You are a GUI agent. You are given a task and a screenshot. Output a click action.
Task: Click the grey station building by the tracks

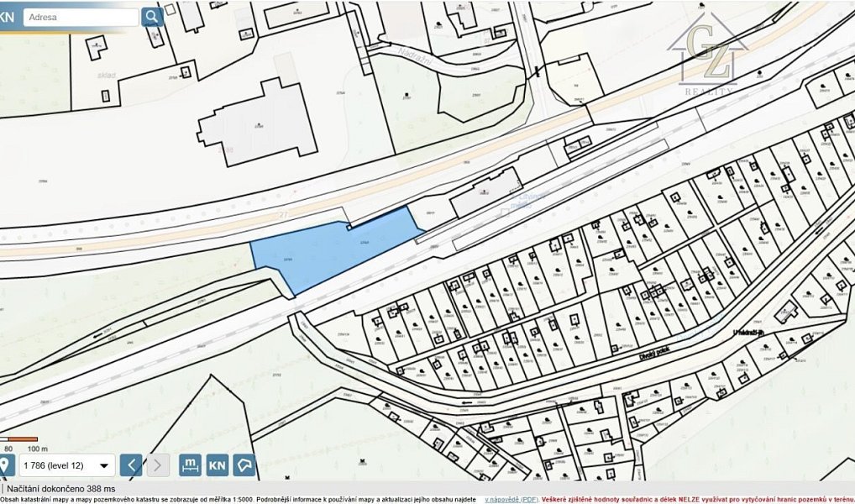tap(486, 192)
